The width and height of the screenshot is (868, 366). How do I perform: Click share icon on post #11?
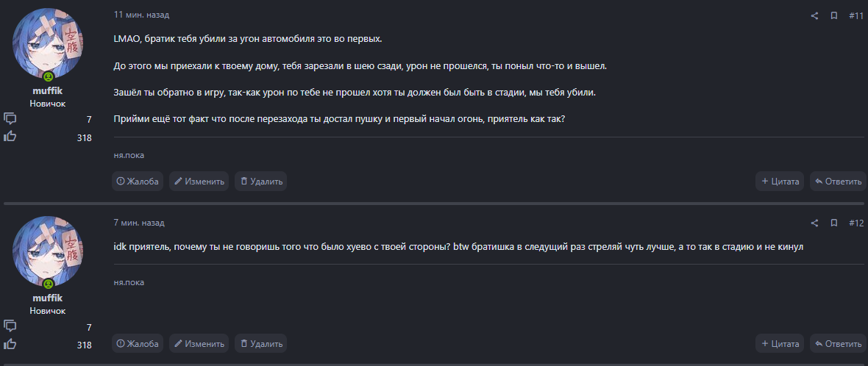(814, 15)
